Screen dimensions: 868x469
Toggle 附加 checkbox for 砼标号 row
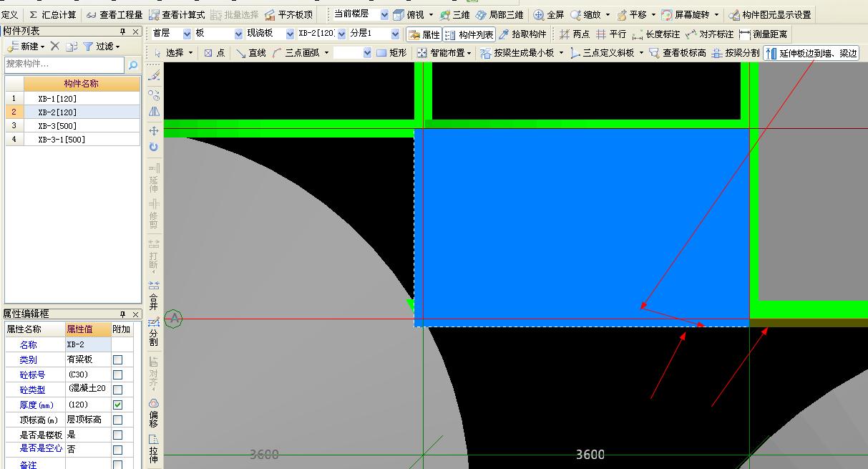pyautogui.click(x=118, y=374)
